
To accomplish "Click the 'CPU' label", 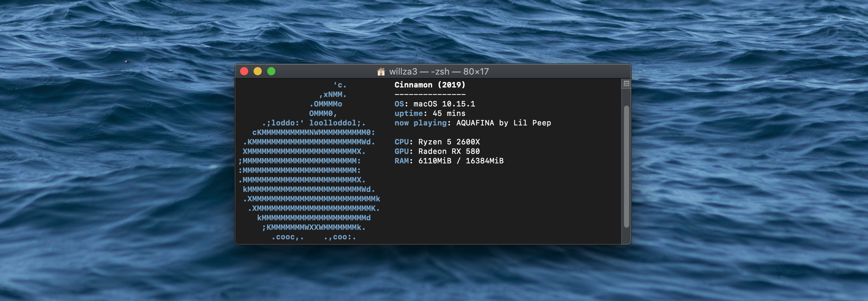I will point(401,142).
